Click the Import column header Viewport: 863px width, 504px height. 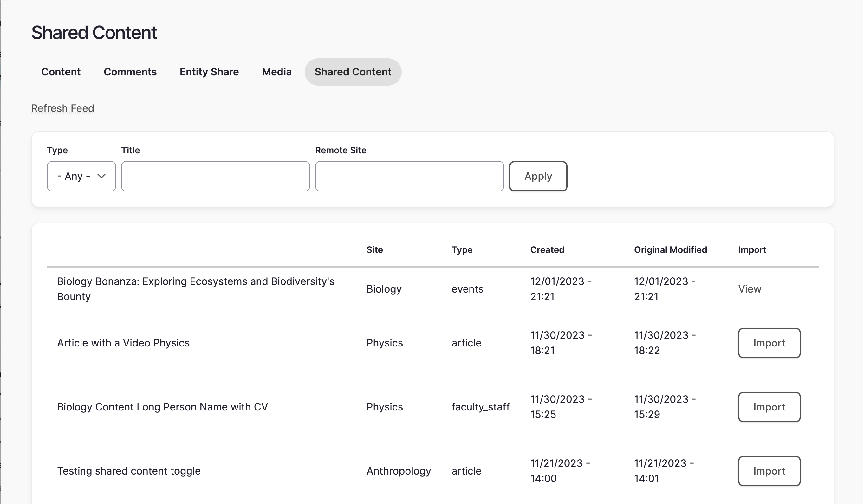(x=752, y=250)
